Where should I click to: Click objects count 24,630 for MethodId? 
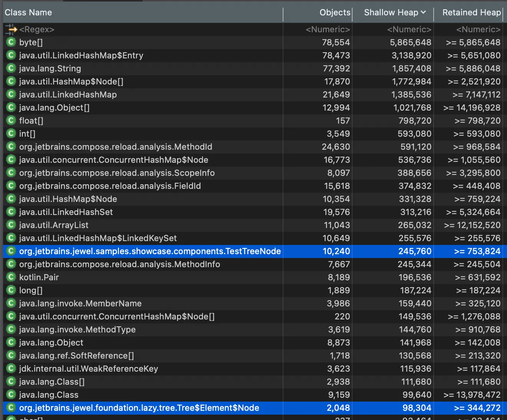coord(336,147)
